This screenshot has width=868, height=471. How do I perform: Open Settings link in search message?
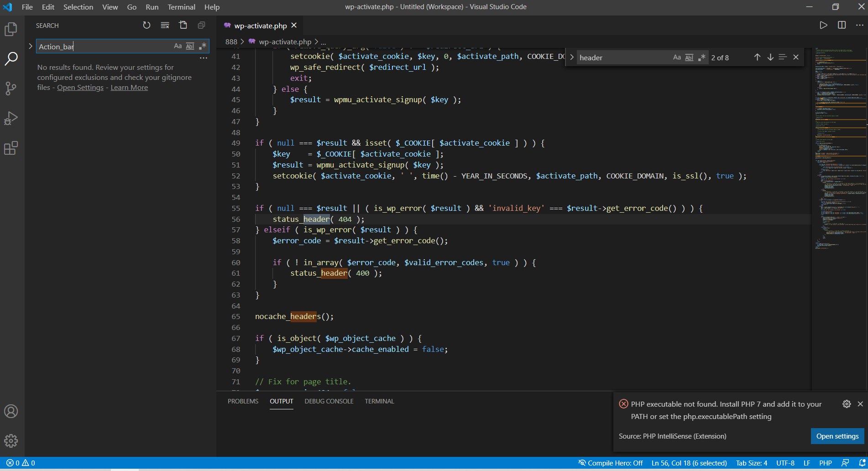click(80, 88)
